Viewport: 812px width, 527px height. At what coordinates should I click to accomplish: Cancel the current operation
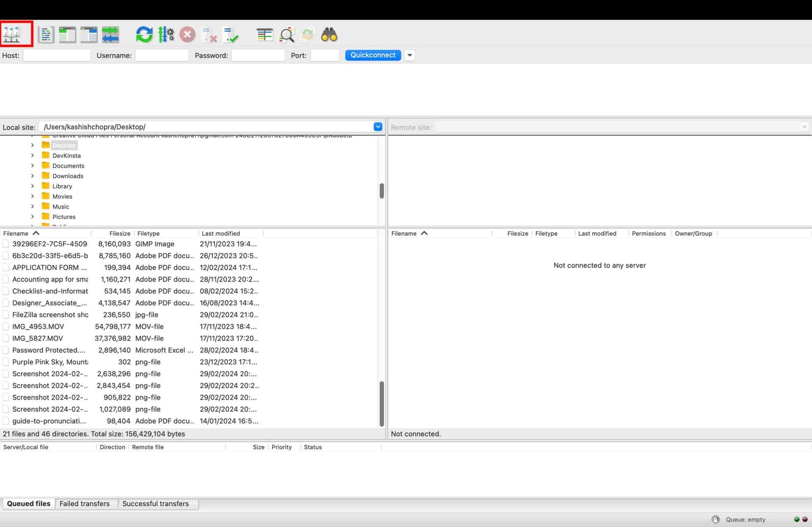click(x=187, y=34)
